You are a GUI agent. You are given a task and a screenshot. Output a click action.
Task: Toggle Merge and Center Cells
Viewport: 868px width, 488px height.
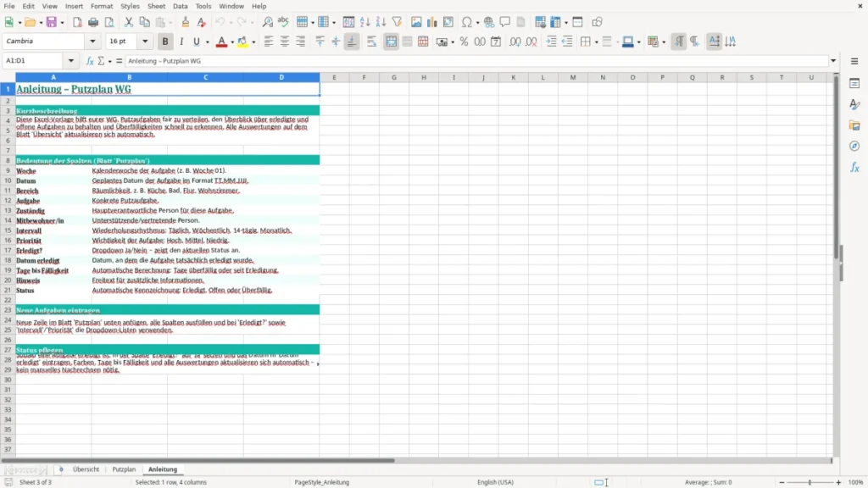(x=391, y=42)
